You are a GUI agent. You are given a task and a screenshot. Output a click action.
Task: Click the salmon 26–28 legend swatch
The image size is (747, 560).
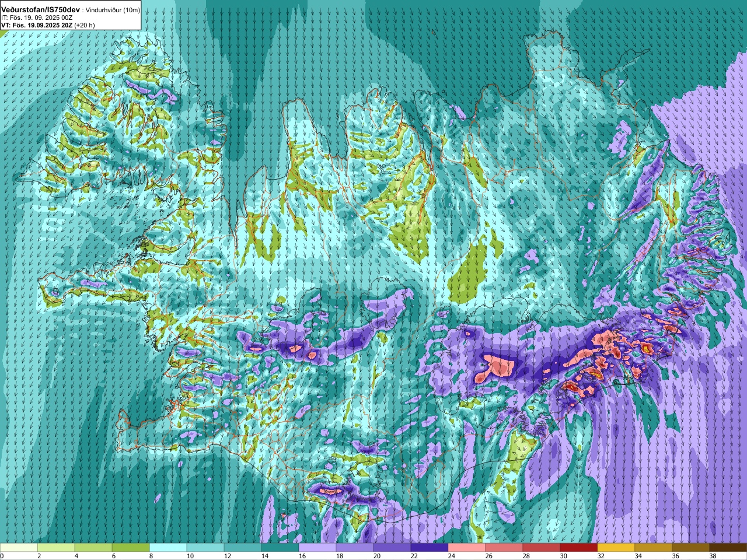504,548
